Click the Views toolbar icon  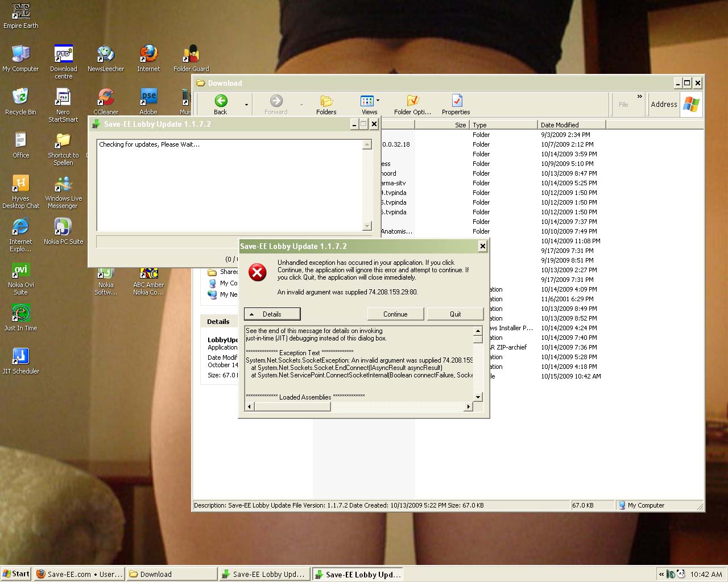click(367, 104)
